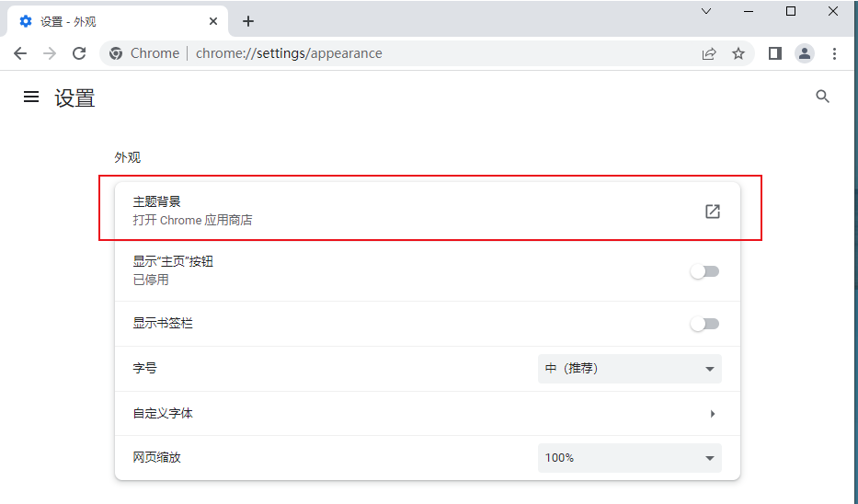Turn on the 显示书签栏 toggle

[704, 324]
